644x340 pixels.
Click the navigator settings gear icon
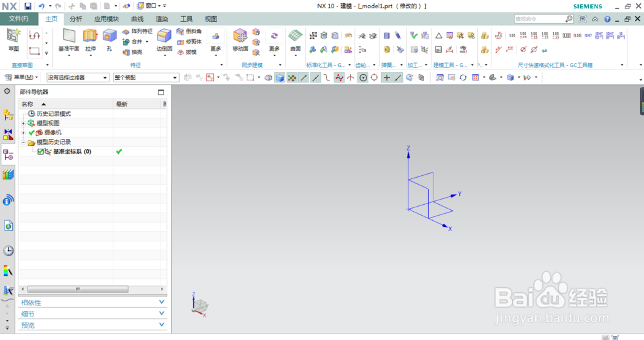click(7, 91)
